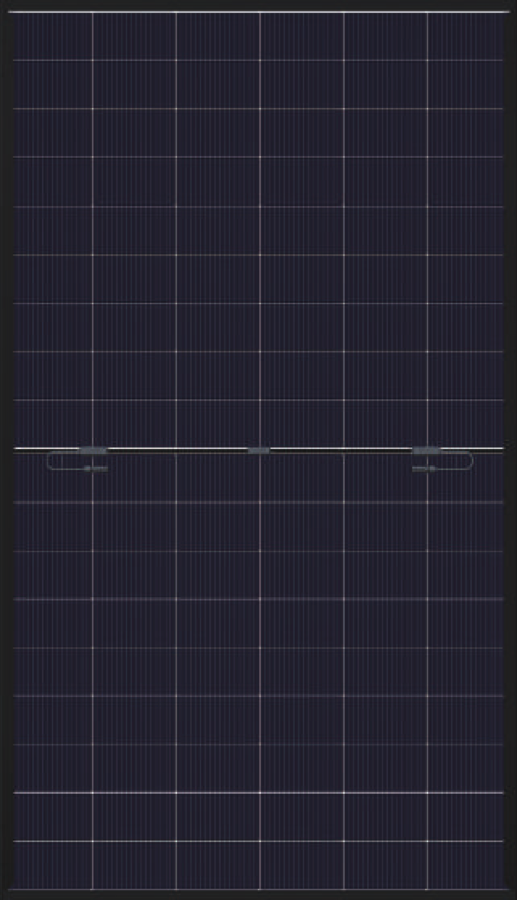Click the black frame on the right side
This screenshot has width=517, height=900.
click(511, 450)
